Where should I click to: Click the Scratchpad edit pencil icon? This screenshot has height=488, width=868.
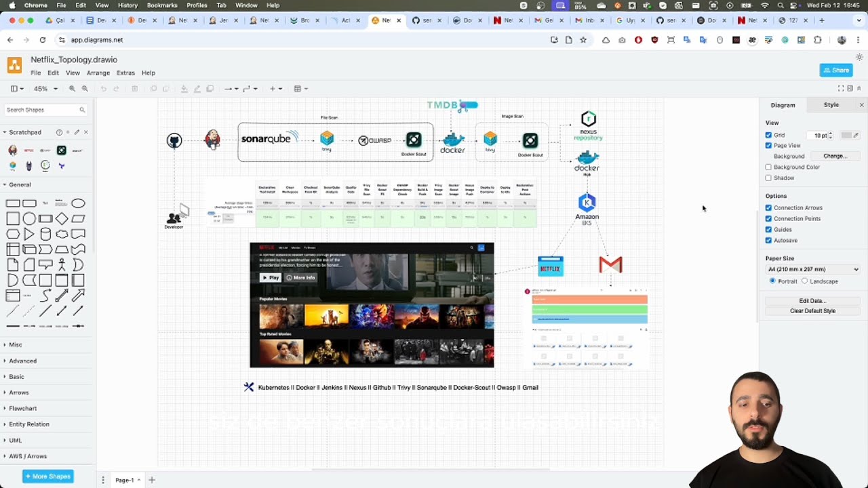(77, 132)
